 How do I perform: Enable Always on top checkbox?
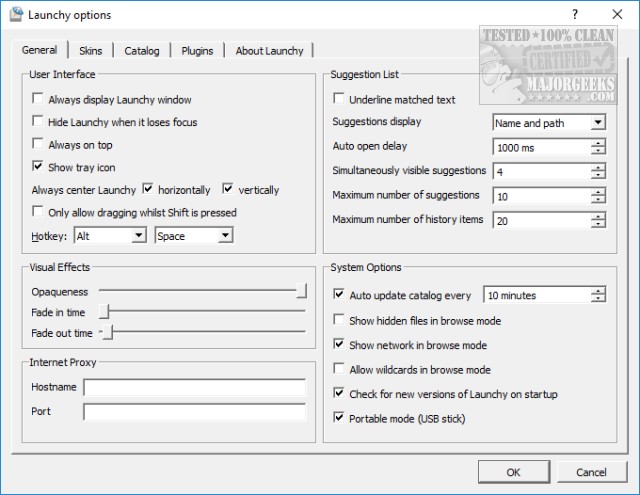pyautogui.click(x=38, y=144)
